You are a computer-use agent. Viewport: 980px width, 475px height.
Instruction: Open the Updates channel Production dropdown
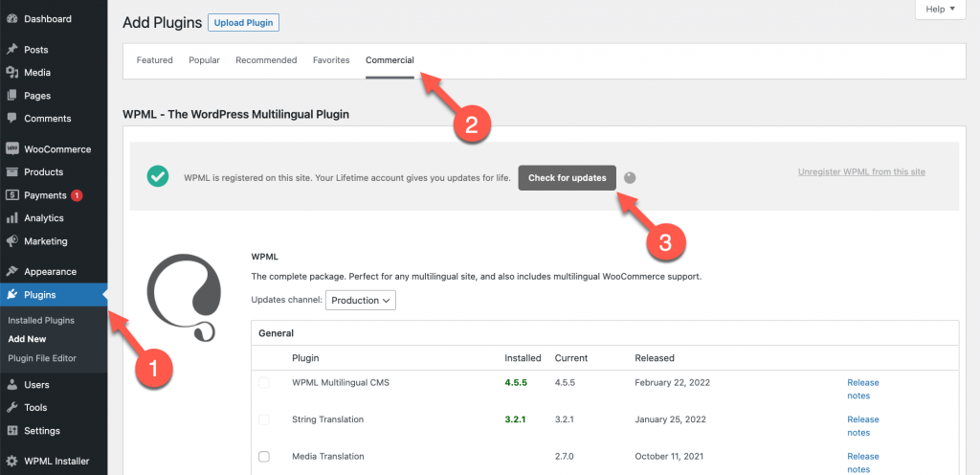(361, 300)
